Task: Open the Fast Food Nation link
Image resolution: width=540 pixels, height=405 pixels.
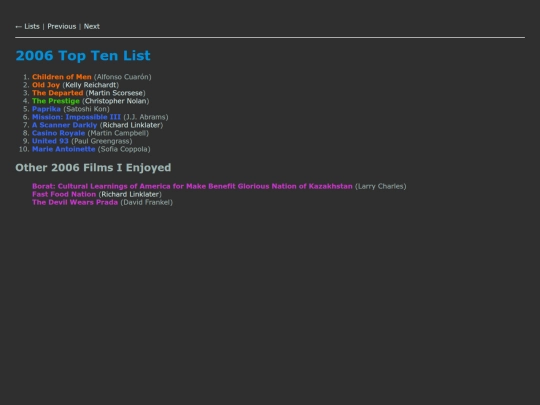Action: tap(64, 194)
